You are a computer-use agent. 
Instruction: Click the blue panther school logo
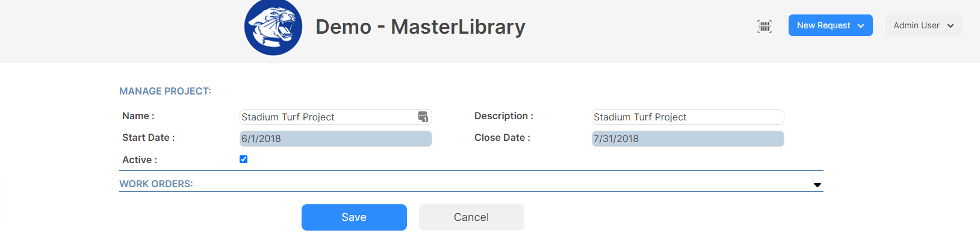273,27
